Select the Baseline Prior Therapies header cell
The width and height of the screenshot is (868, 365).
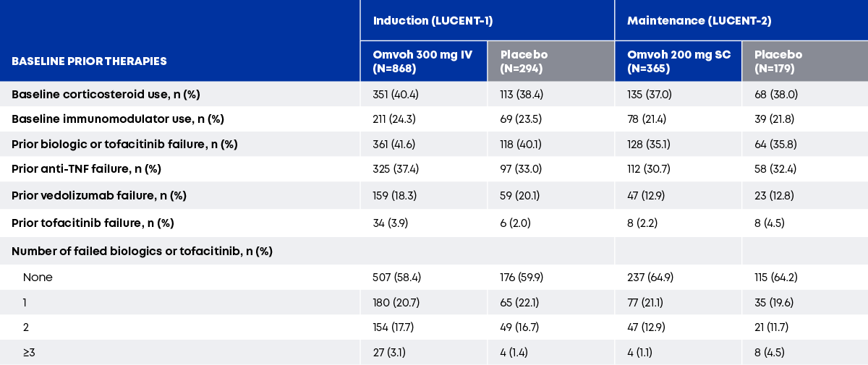point(89,61)
